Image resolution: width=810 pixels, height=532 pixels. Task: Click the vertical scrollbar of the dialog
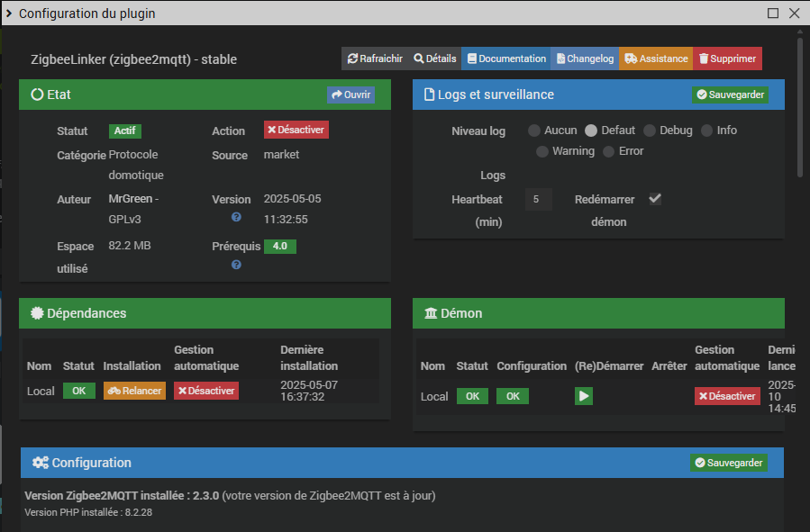[x=800, y=106]
